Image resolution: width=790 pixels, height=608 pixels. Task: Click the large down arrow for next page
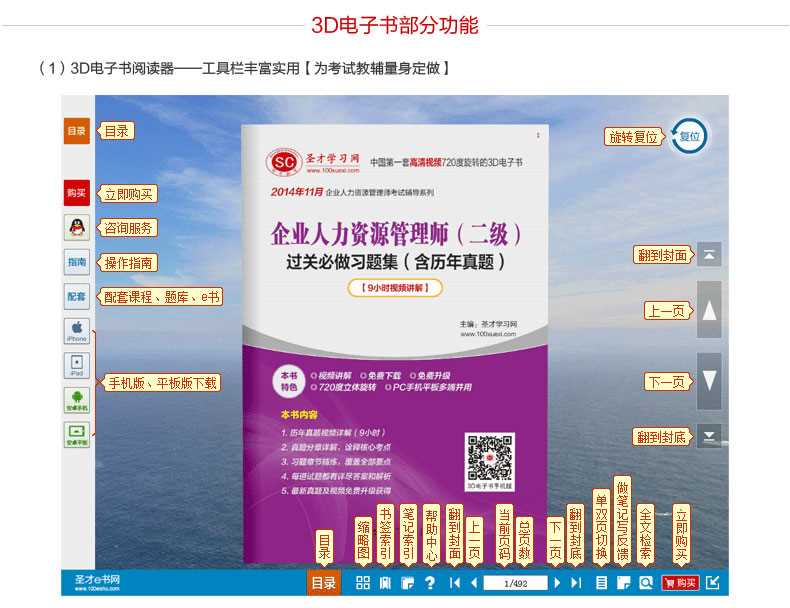coord(709,381)
